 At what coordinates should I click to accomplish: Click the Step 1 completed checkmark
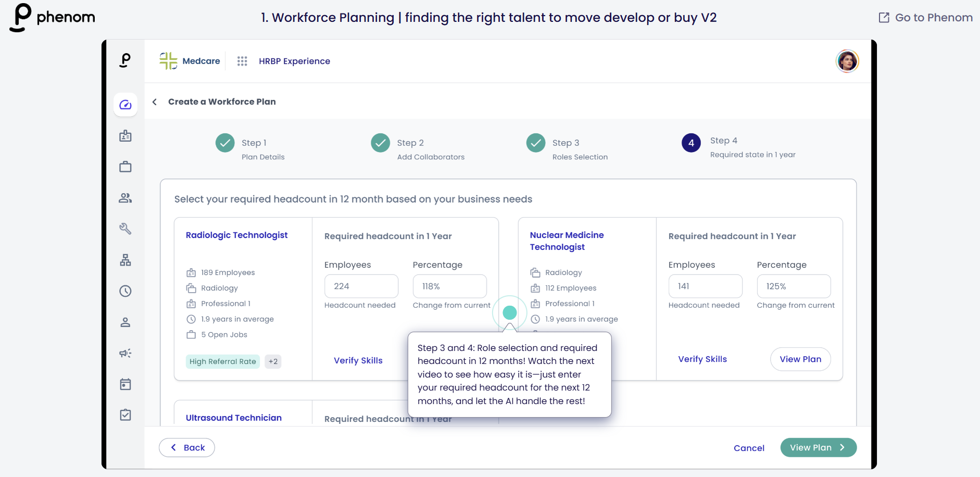coord(225,143)
